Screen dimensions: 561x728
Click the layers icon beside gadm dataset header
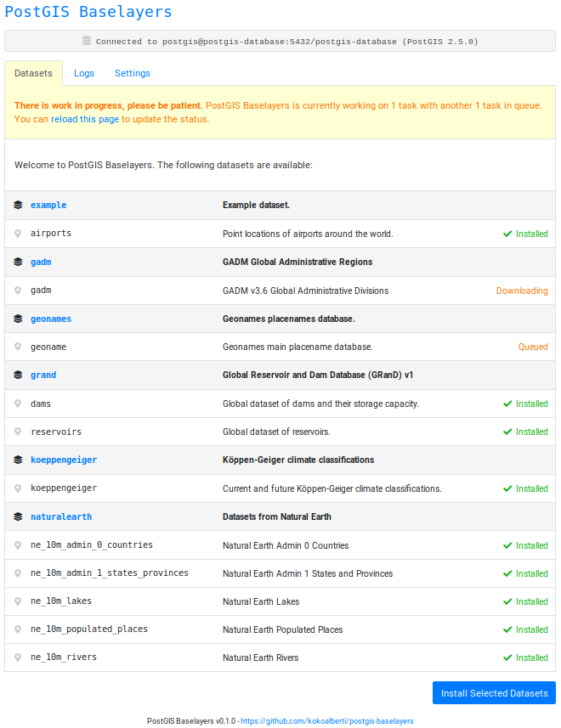click(x=18, y=262)
